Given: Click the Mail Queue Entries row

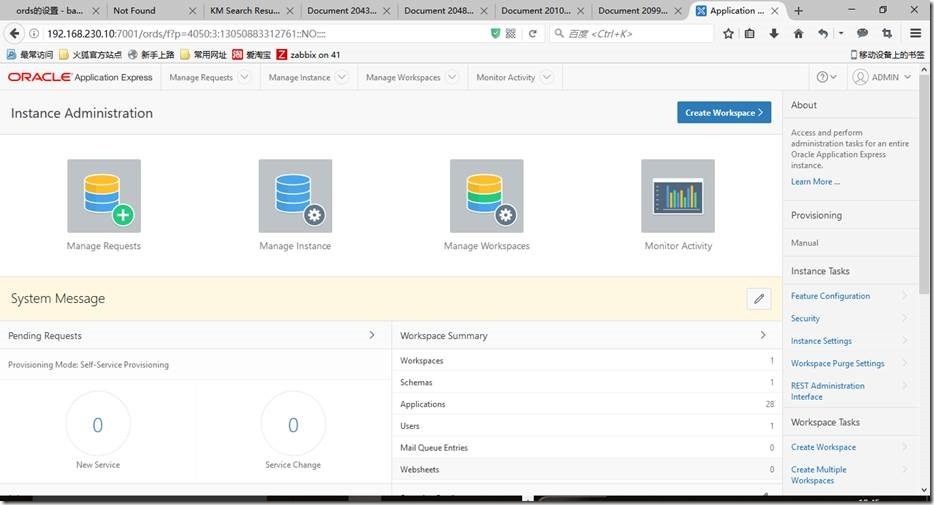Looking at the screenshot, I should (587, 447).
